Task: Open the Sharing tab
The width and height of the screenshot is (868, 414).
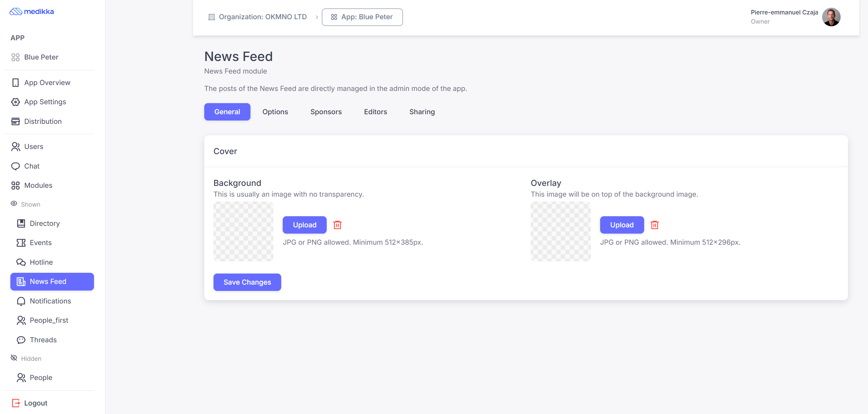Action: pos(422,112)
